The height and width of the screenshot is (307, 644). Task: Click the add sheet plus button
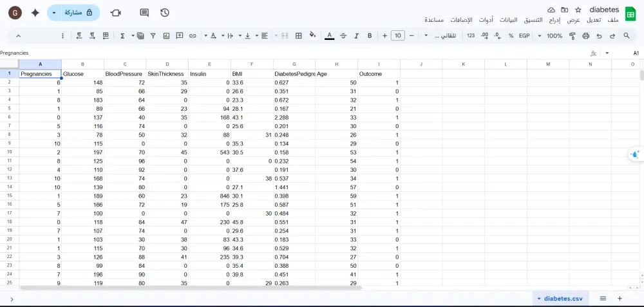[x=620, y=299]
